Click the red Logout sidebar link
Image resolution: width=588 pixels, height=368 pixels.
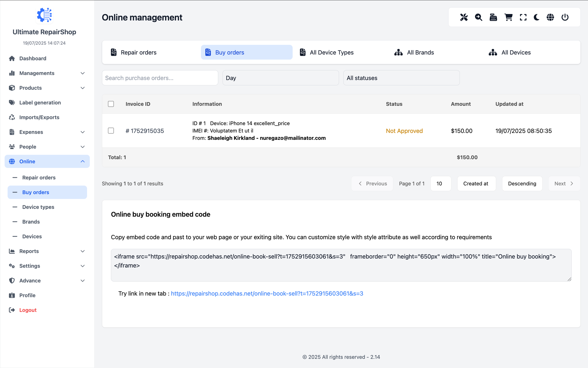pos(28,310)
